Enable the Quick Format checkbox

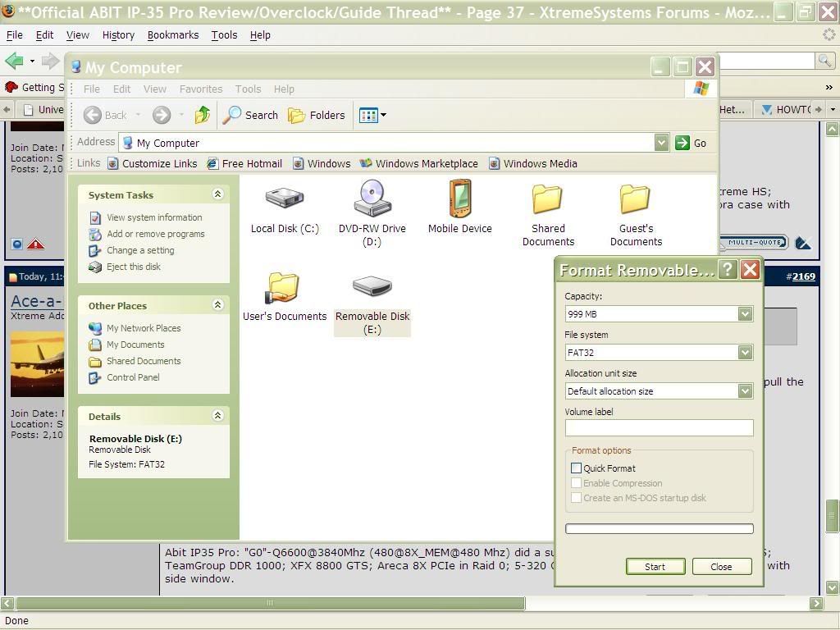click(x=576, y=468)
